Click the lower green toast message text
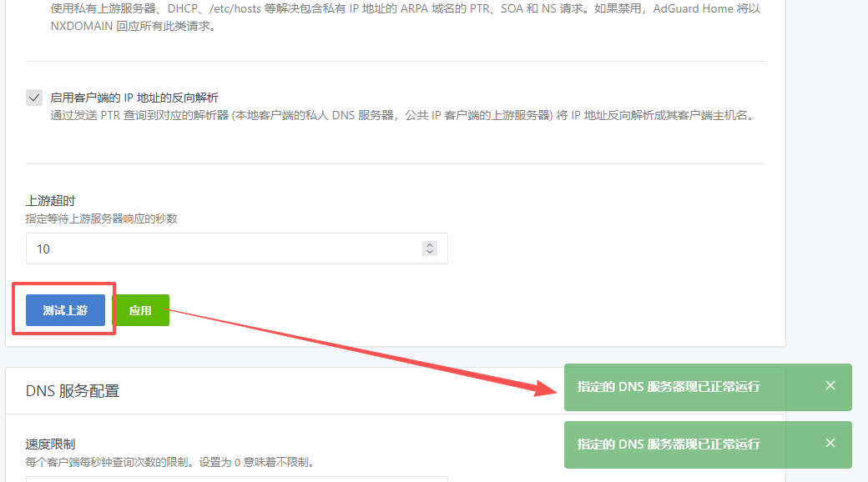Viewport: 868px width, 482px height. click(x=669, y=444)
